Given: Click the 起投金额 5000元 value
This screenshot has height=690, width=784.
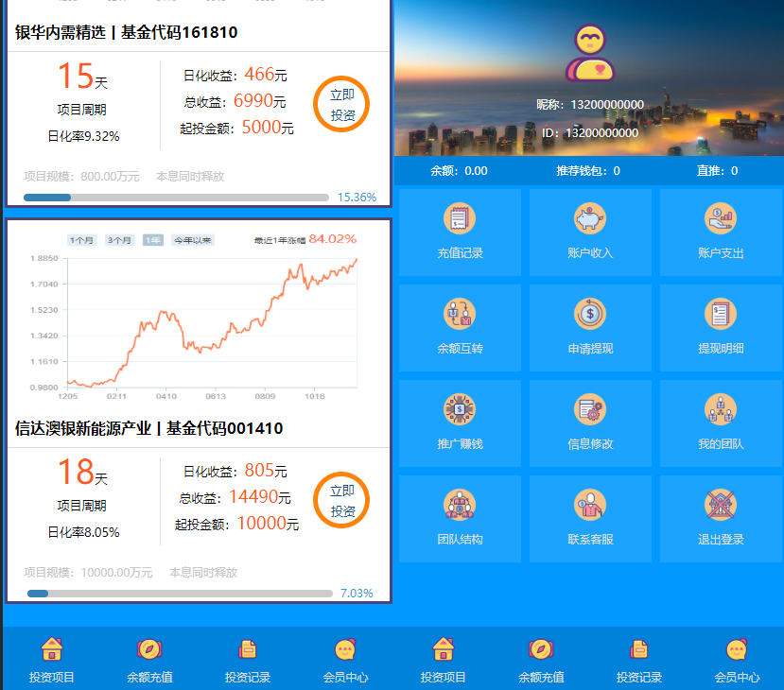Looking at the screenshot, I should [268, 128].
